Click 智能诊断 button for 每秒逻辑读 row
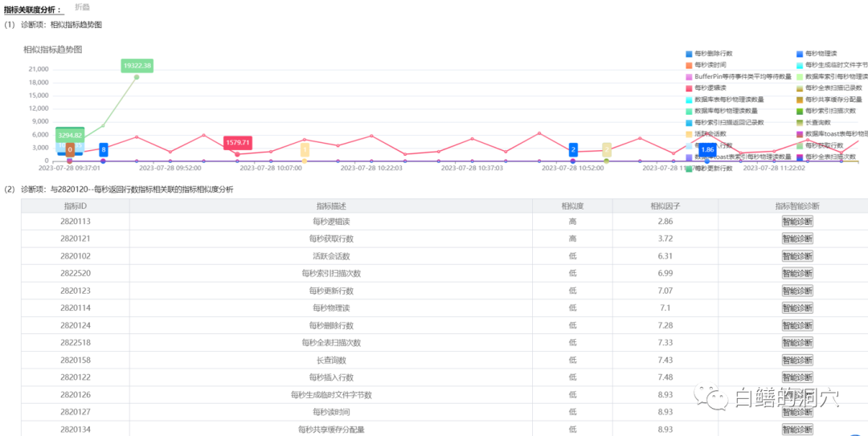 [x=796, y=222]
